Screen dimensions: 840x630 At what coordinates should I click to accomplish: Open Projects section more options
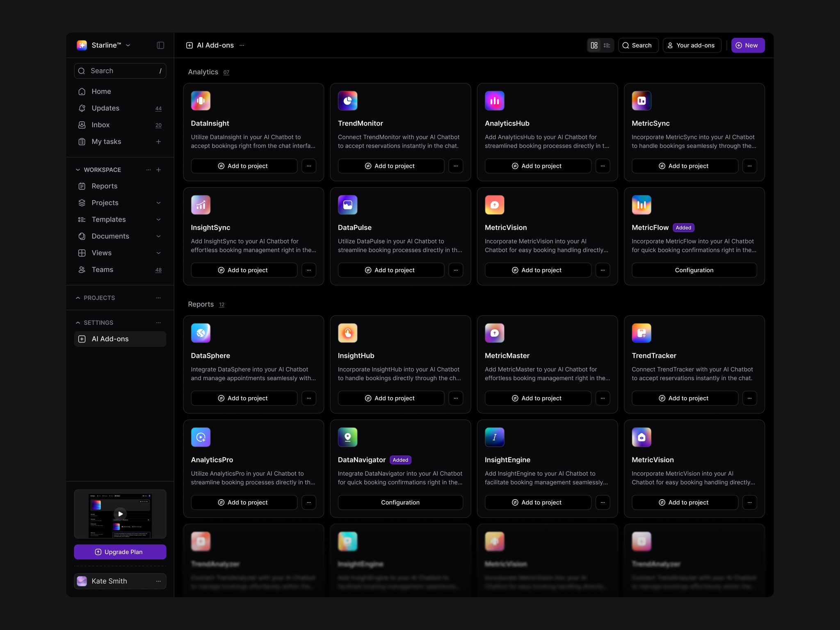(x=158, y=298)
